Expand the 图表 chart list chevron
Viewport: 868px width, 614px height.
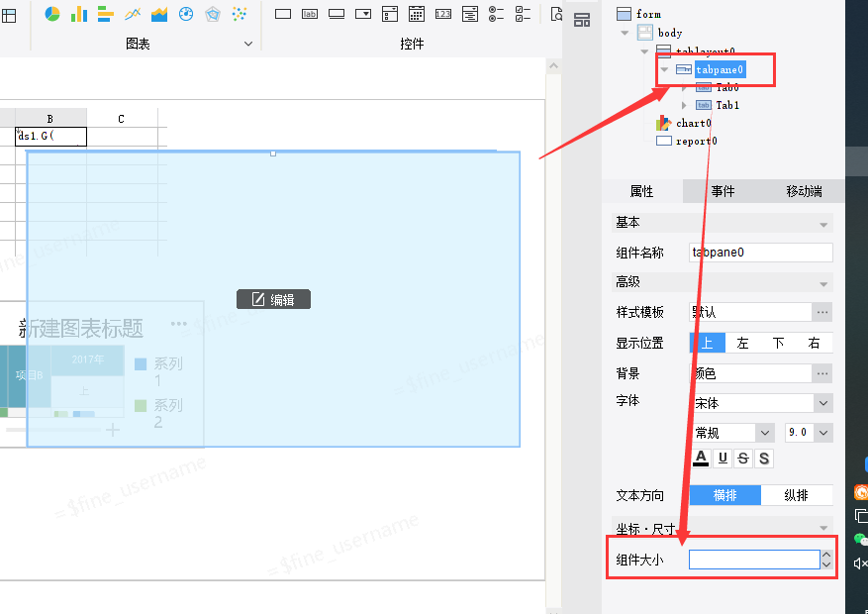[248, 44]
